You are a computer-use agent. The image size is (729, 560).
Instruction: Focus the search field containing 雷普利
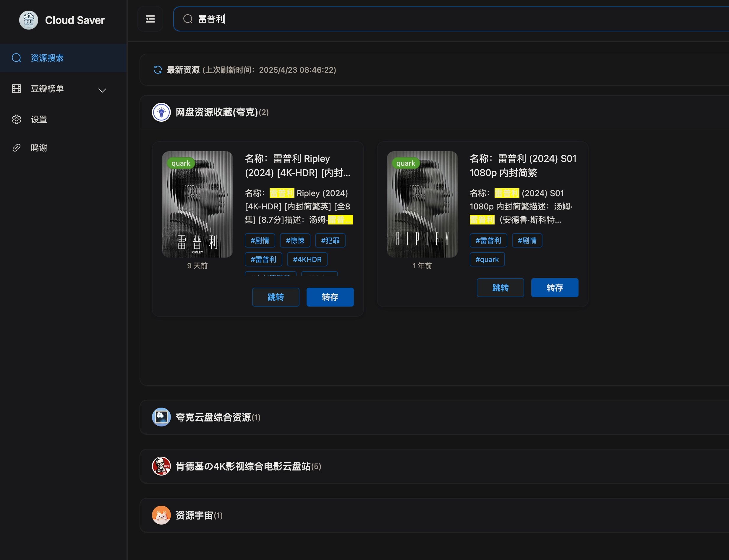(x=451, y=19)
